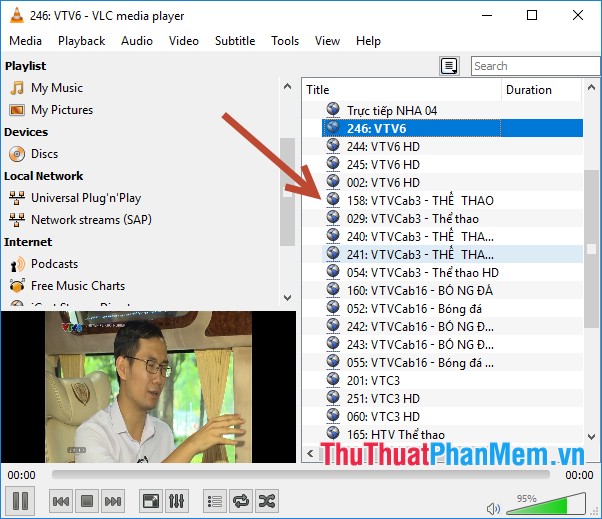Open the Video menu
602x519 pixels.
click(184, 41)
